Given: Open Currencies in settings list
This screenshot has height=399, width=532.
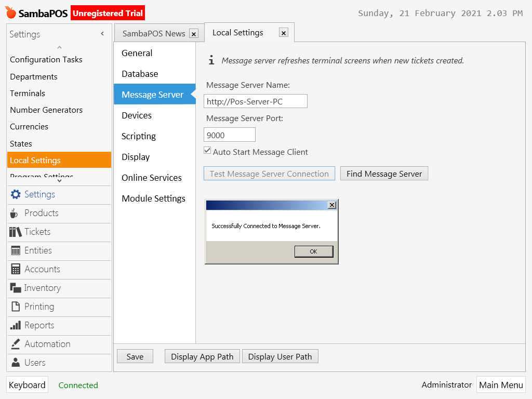Looking at the screenshot, I should 59,127.
